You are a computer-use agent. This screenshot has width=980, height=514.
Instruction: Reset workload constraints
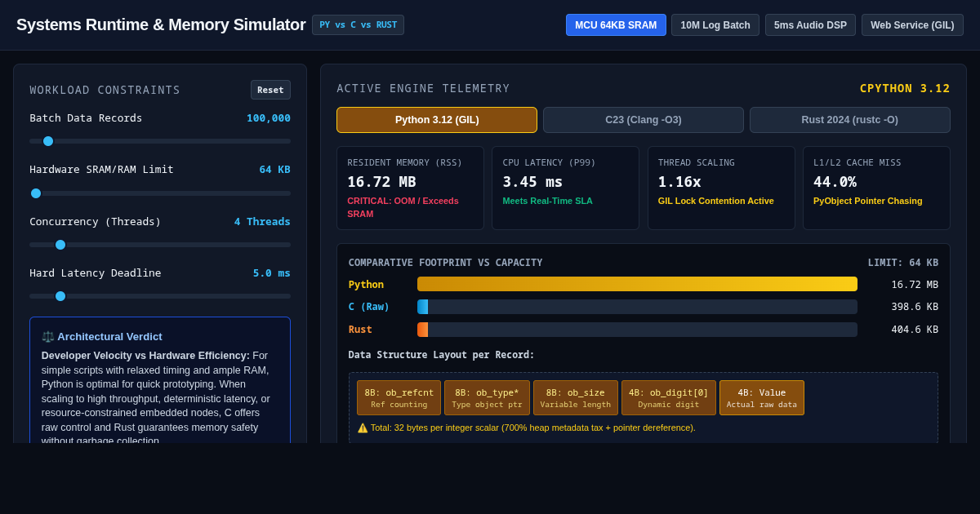click(270, 90)
